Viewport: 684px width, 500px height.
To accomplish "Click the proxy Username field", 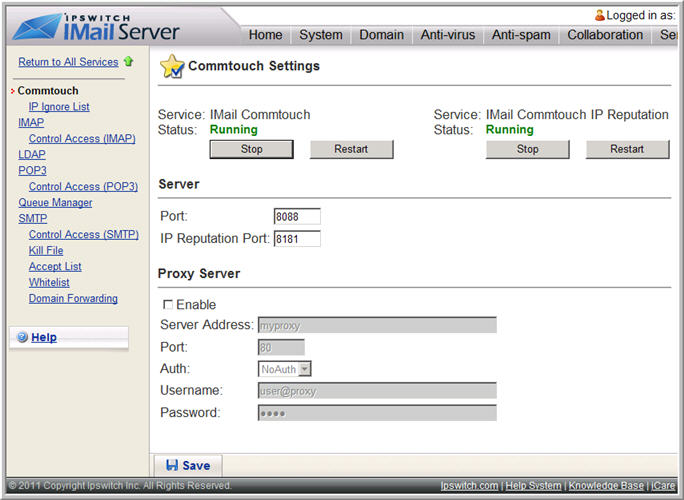I will pos(377,390).
